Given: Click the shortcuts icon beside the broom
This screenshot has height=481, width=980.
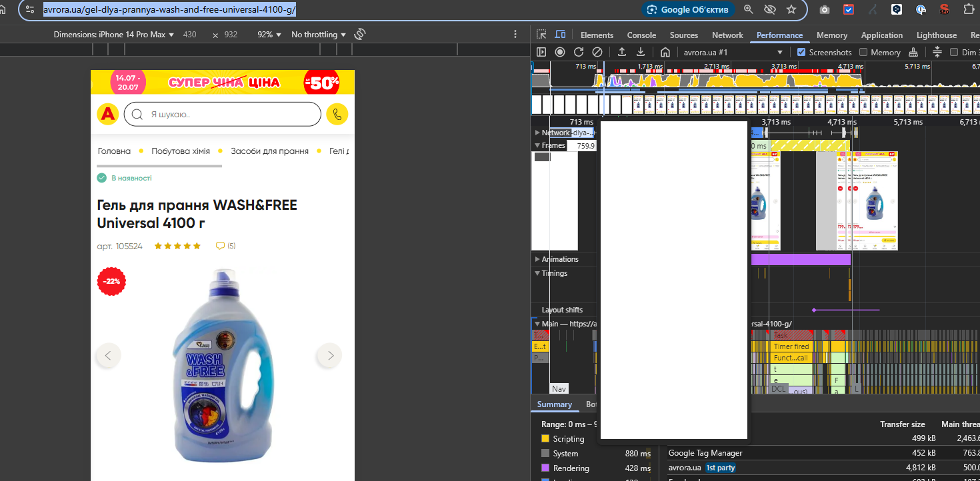Looking at the screenshot, I should pos(937,52).
